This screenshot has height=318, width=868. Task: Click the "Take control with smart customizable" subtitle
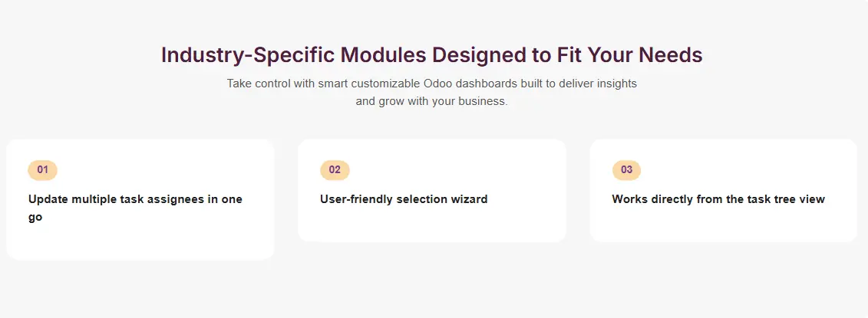tap(431, 83)
